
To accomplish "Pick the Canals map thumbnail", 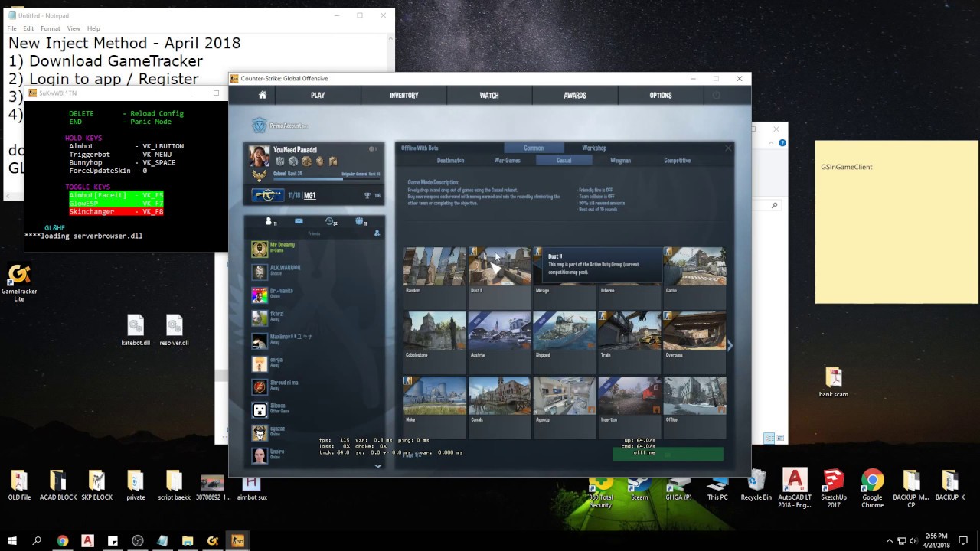I will (x=499, y=396).
